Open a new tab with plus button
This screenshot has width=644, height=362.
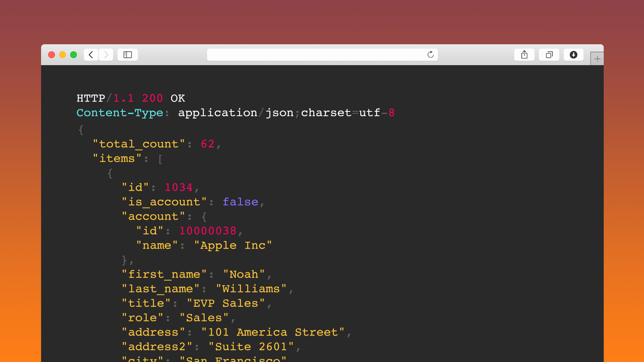click(x=597, y=59)
